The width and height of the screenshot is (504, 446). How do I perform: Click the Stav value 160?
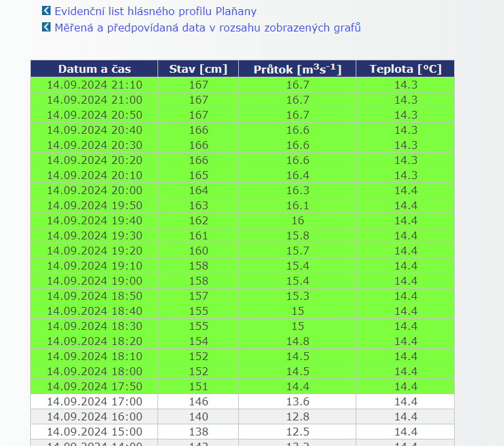(x=198, y=251)
